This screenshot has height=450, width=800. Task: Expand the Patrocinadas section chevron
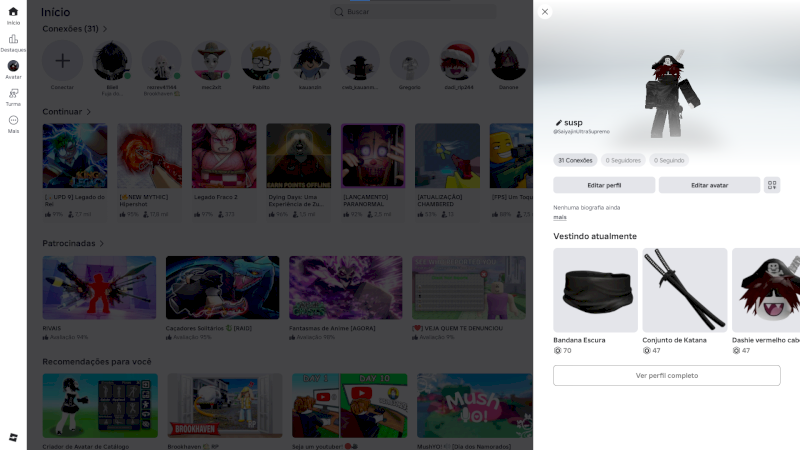pyautogui.click(x=102, y=243)
